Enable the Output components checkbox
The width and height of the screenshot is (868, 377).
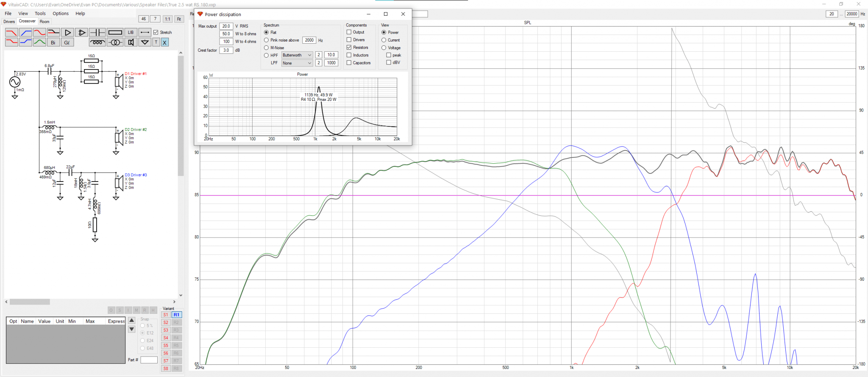pyautogui.click(x=349, y=32)
